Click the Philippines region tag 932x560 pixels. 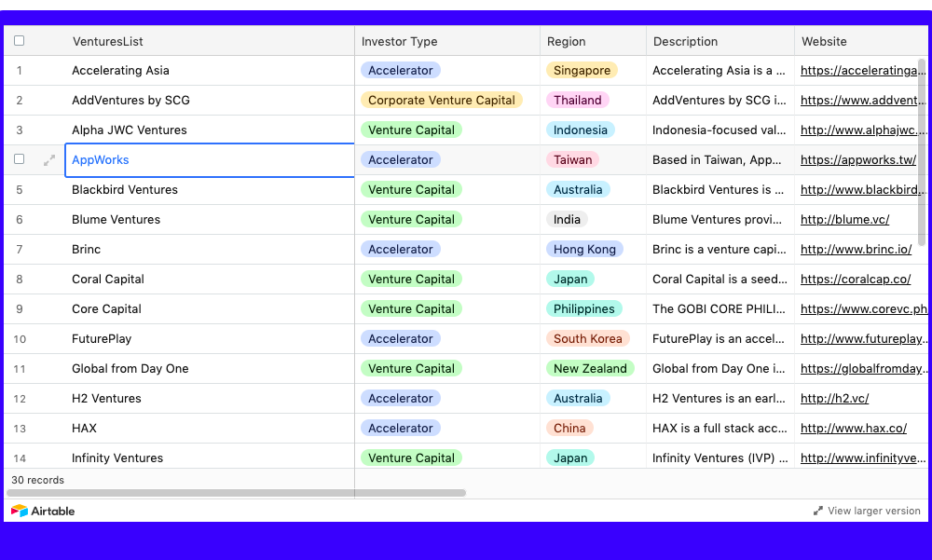(x=583, y=308)
